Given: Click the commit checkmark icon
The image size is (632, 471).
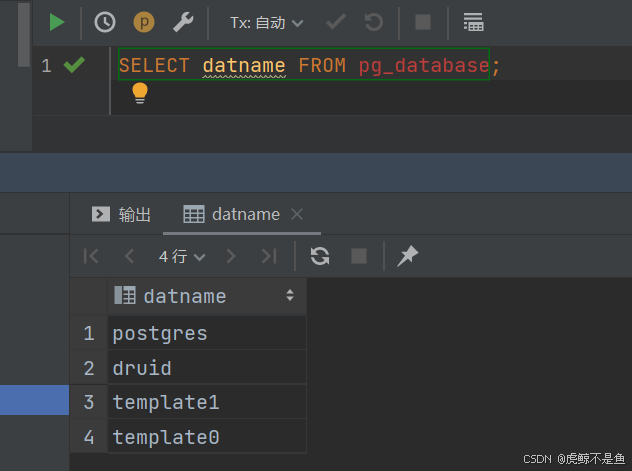Looking at the screenshot, I should click(336, 22).
